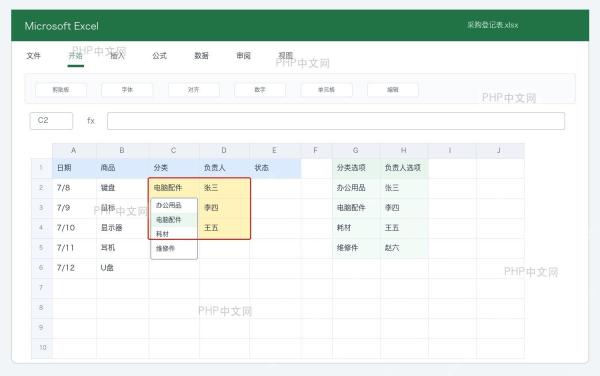Viewport: 600px width, 376px height.
Task: Click the fx insert function label
Action: coord(91,121)
